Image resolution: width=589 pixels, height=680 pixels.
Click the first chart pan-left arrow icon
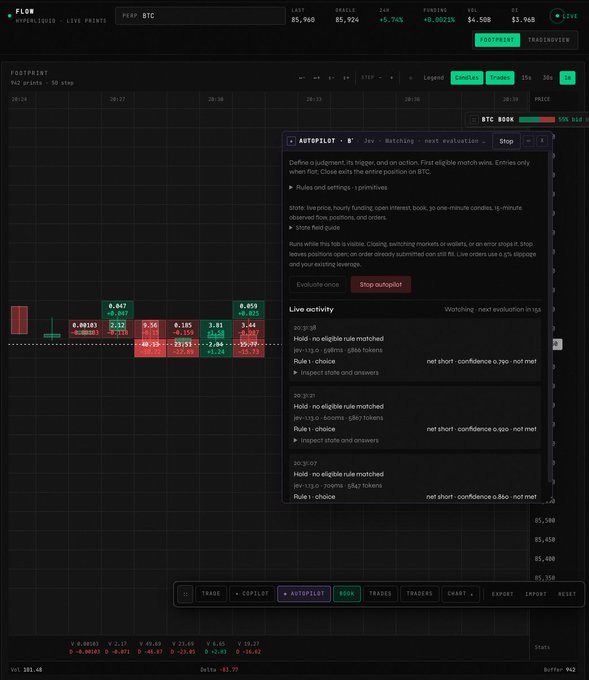[x=302, y=78]
